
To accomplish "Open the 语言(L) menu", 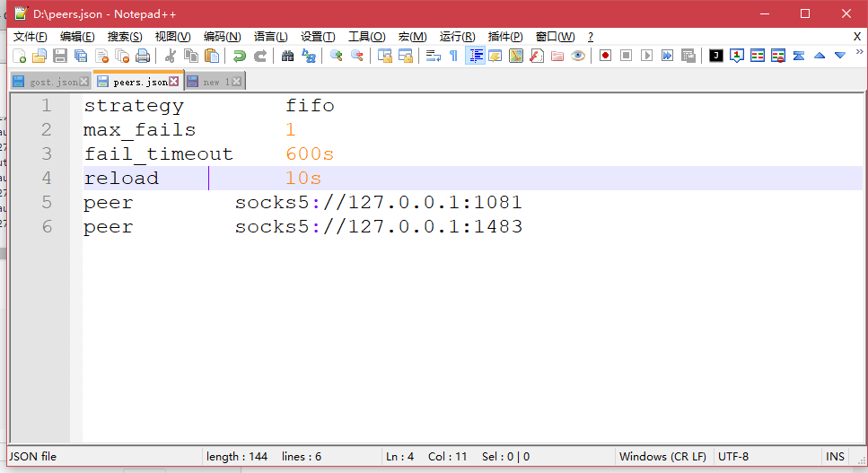I will point(271,37).
